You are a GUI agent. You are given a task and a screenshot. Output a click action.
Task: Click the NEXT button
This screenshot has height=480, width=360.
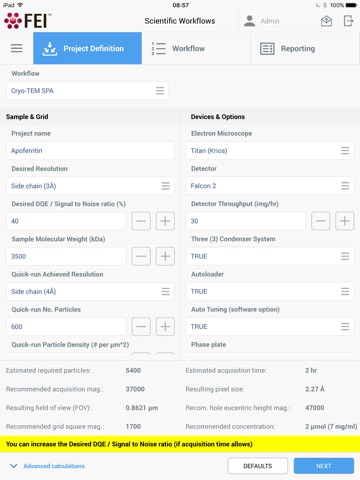(324, 466)
